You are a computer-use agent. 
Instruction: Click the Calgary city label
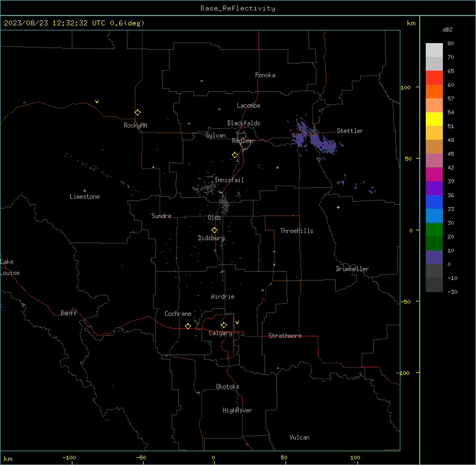221,333
